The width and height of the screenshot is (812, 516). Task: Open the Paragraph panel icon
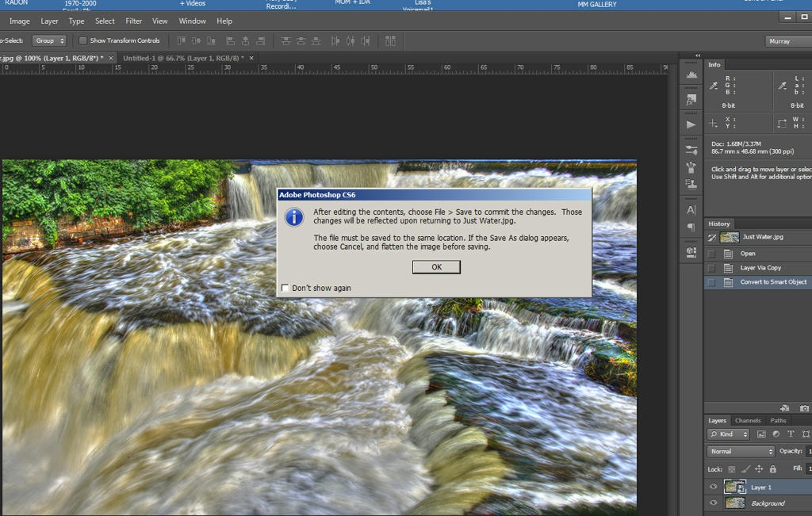pos(691,227)
